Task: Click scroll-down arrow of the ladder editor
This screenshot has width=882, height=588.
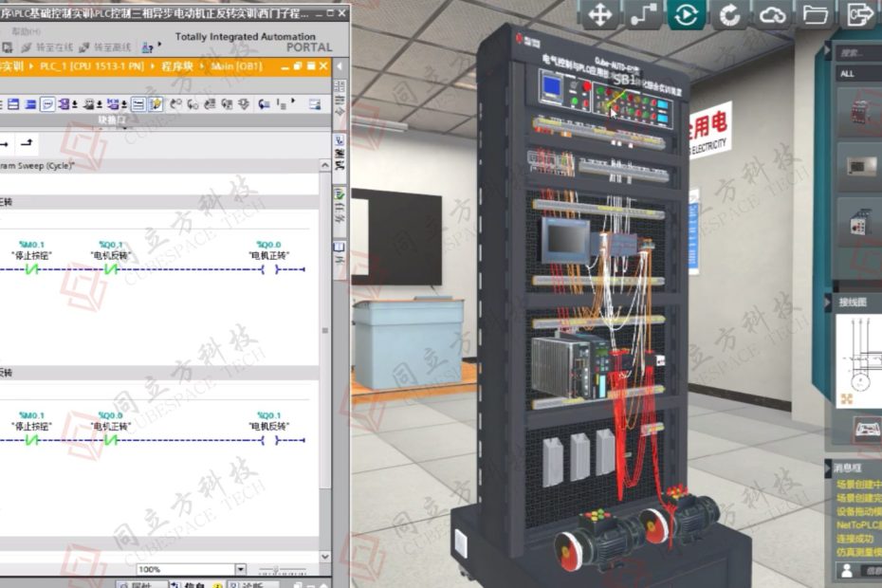Action: [x=324, y=556]
